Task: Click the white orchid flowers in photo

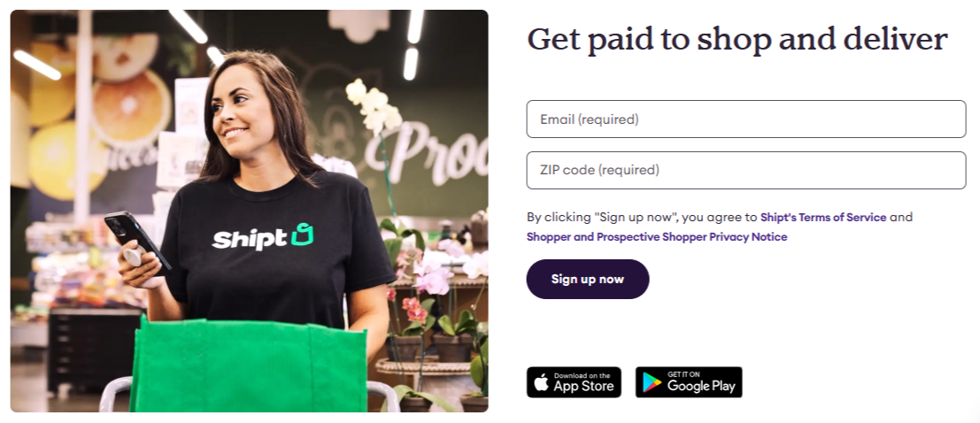Action: [373, 106]
